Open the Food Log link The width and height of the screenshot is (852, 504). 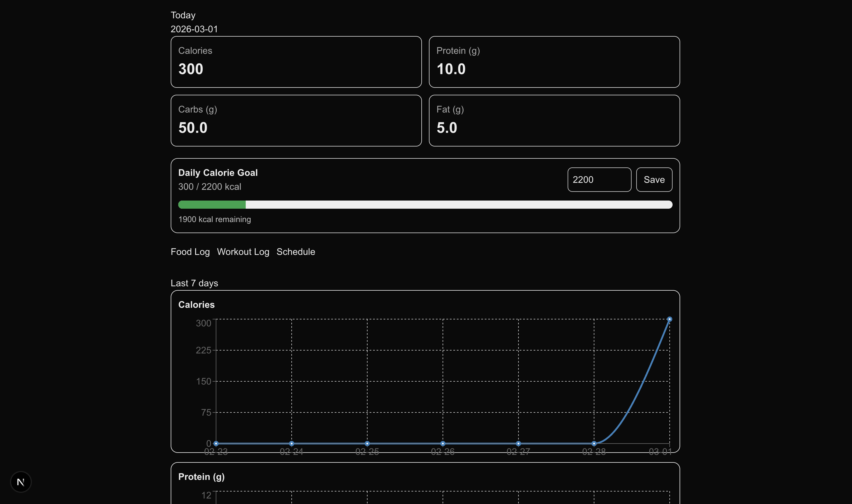190,252
